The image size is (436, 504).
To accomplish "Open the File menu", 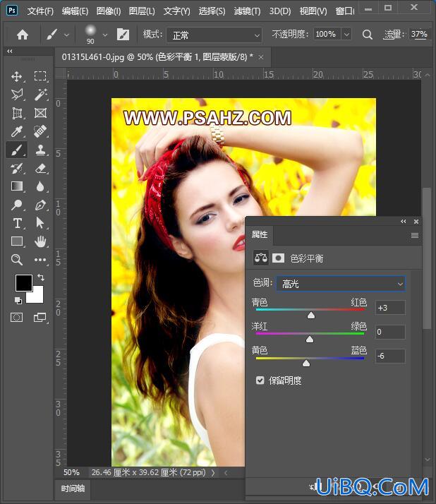I will [x=40, y=11].
